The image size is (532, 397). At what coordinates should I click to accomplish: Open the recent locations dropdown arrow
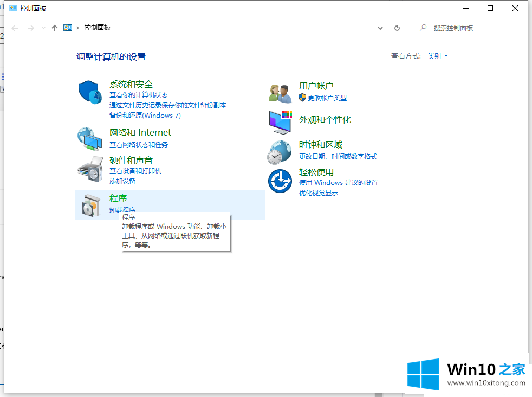click(43, 28)
